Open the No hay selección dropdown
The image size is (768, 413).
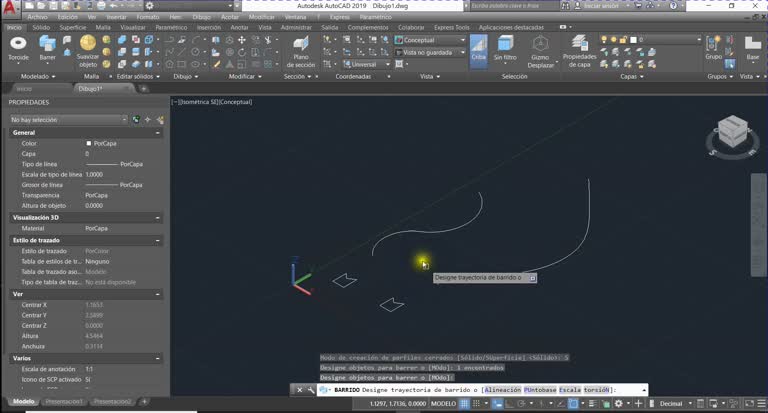(x=69, y=120)
